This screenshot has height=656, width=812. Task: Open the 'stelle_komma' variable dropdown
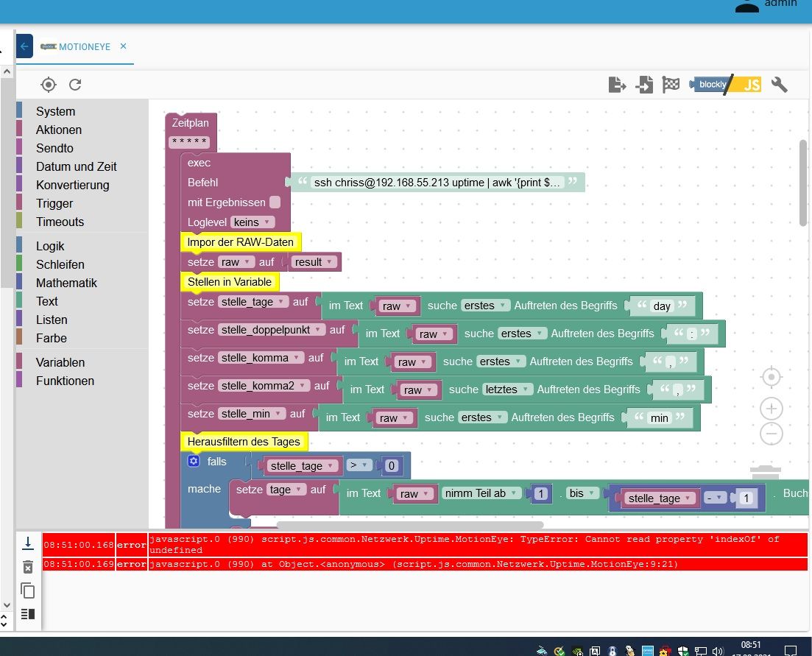261,358
